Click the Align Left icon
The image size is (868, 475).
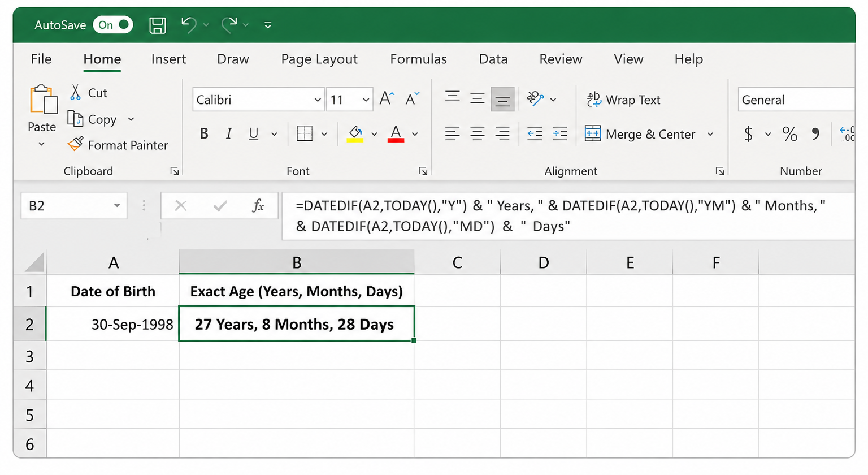452,133
